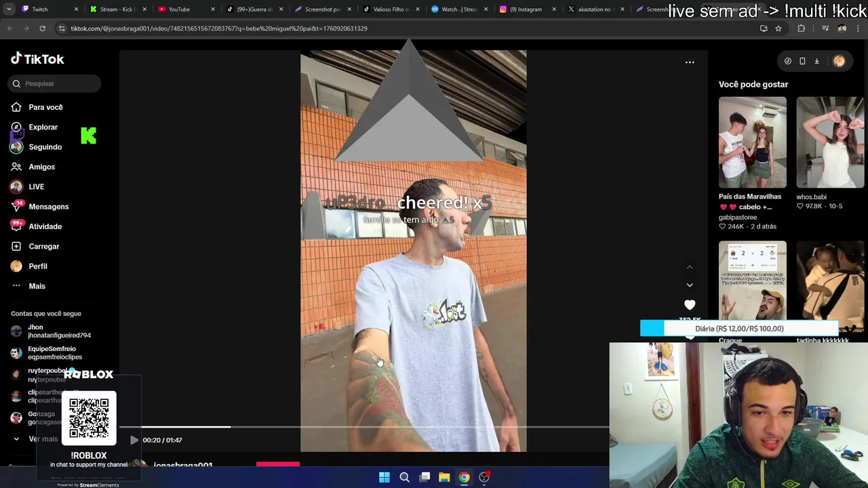Click the browser address bar URL
This screenshot has width=868, height=488.
(219, 28)
